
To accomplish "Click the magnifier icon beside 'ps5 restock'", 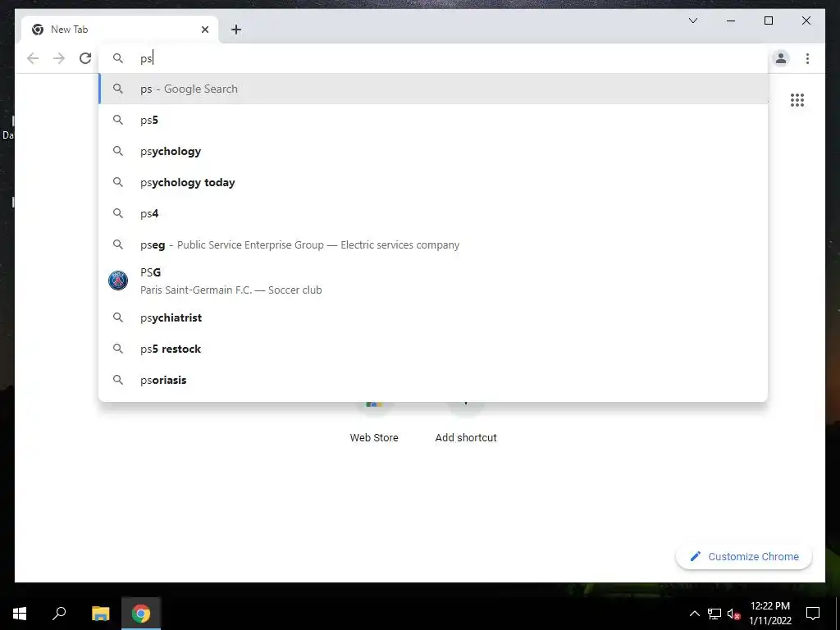I will pos(118,349).
